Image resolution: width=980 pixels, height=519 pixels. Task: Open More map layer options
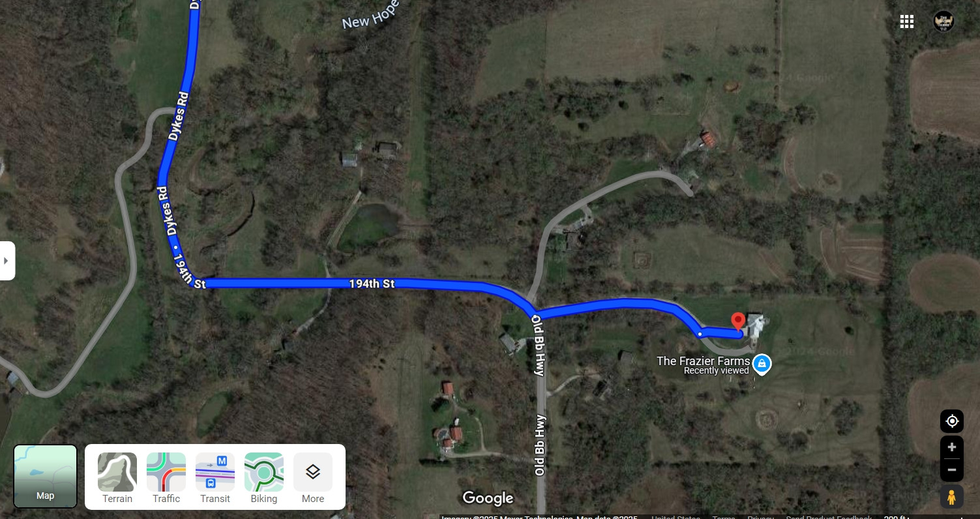coord(313,478)
